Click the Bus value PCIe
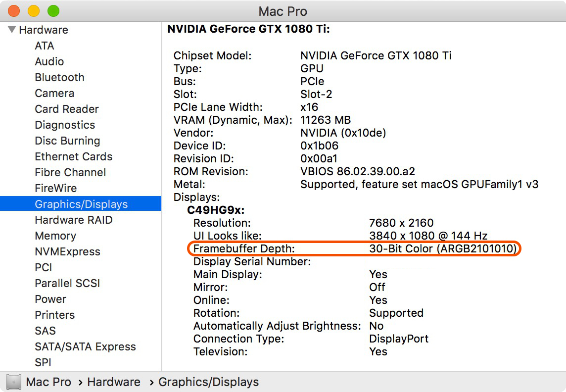The image size is (566, 392). coord(312,82)
